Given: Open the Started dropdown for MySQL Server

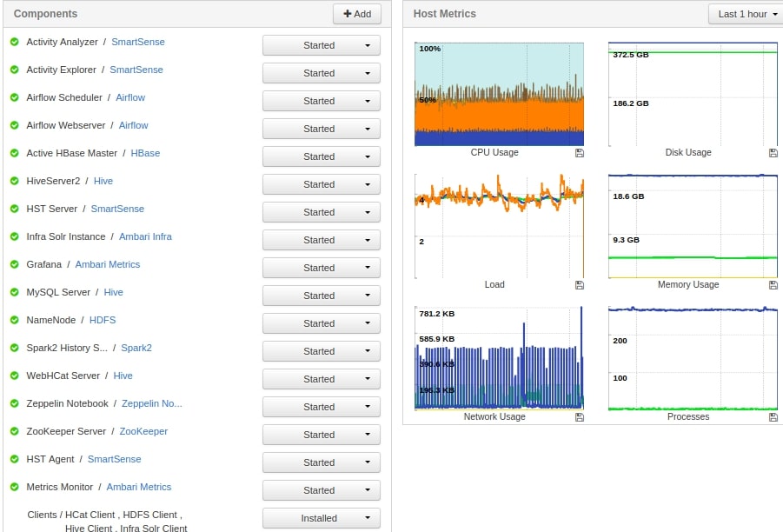Looking at the screenshot, I should tap(321, 296).
